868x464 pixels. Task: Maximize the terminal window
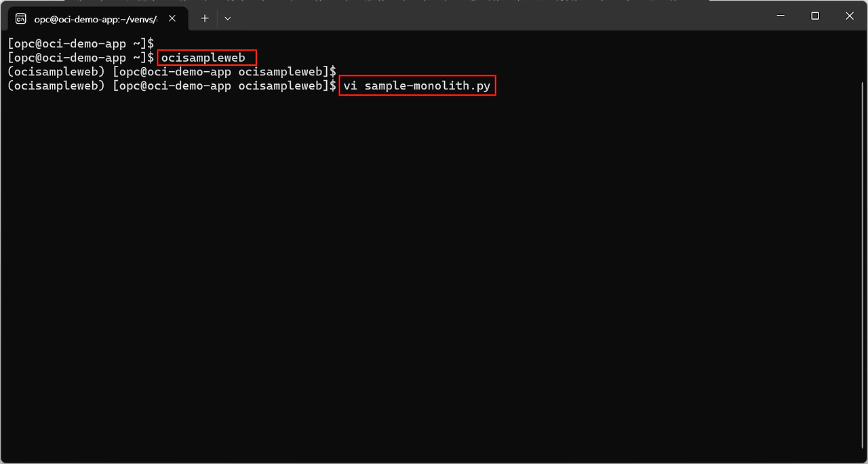point(815,16)
